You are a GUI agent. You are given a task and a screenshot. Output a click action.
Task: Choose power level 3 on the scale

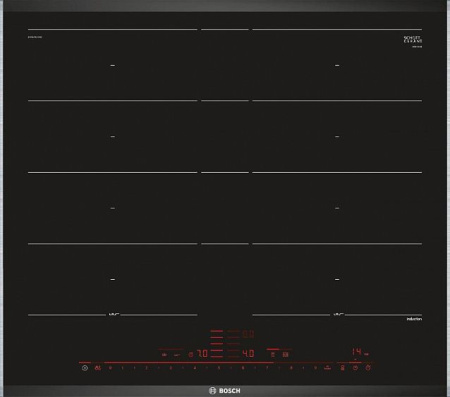171,368
